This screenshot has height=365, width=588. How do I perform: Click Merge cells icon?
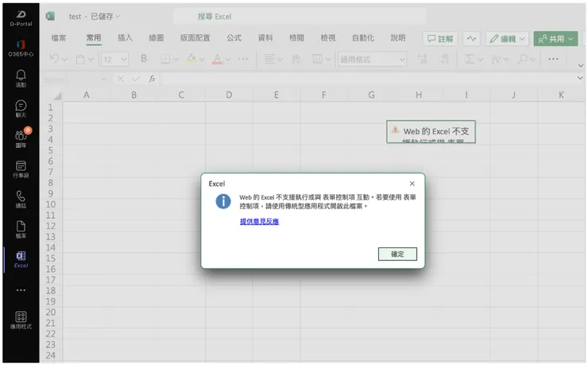coord(317,59)
